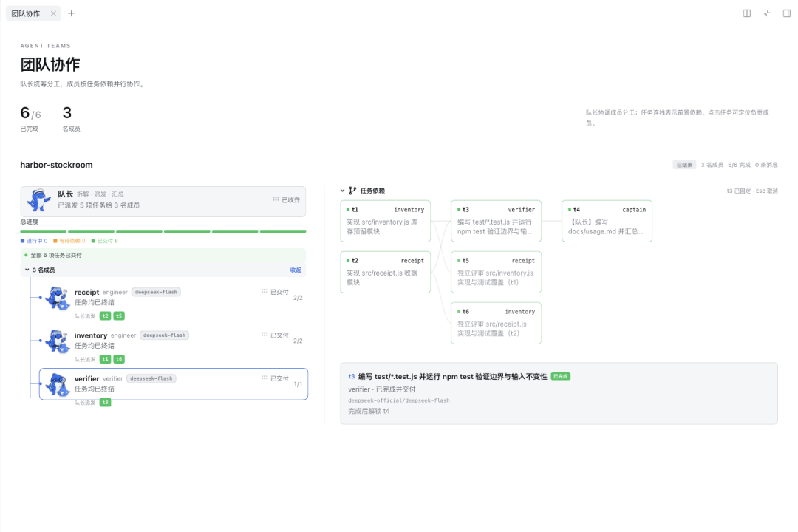Click the 完成后解锁 t4 text
The height and width of the screenshot is (532, 798).
(369, 411)
